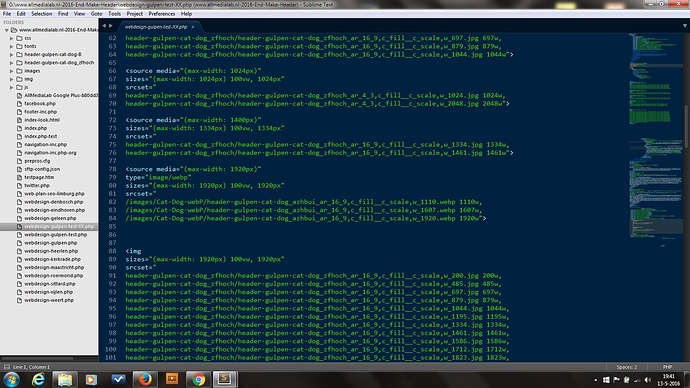
Task: Open the Action Center flag icon
Action: point(617,380)
